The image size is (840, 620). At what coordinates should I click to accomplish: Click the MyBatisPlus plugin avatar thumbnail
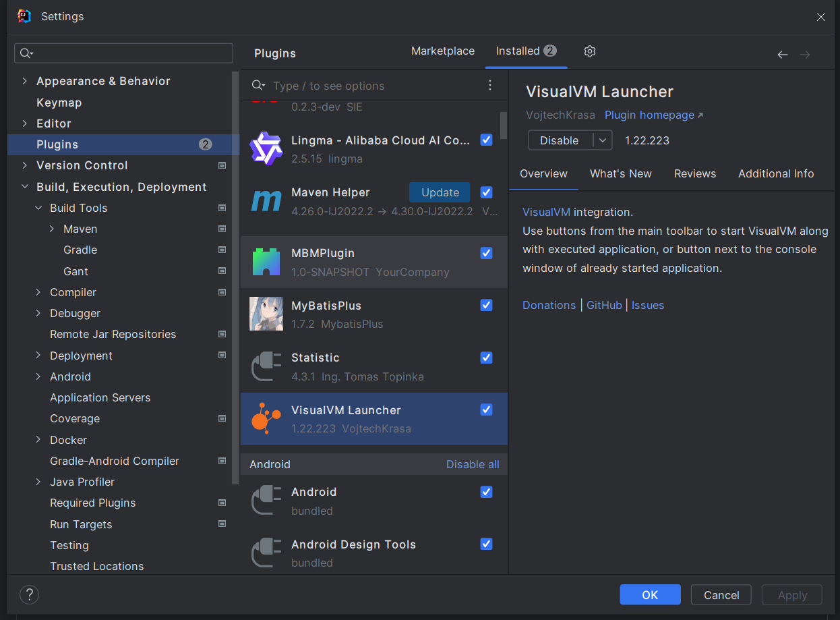pyautogui.click(x=266, y=314)
